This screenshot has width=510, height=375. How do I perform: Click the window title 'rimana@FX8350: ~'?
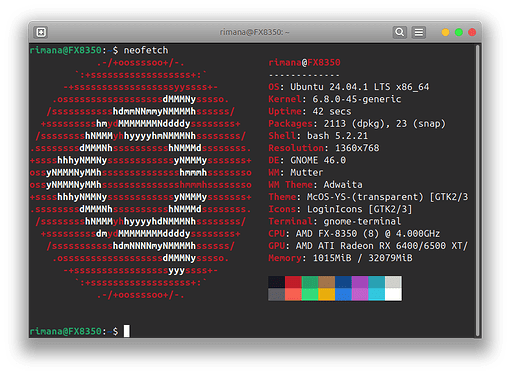[x=255, y=32]
